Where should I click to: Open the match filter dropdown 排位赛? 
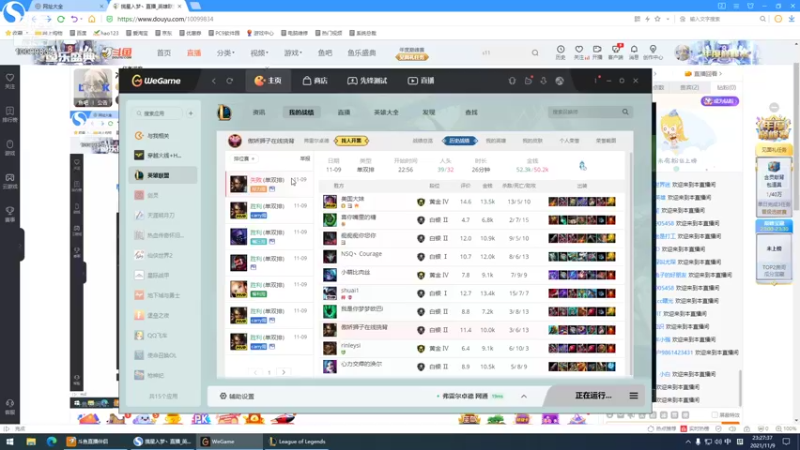pos(244,159)
